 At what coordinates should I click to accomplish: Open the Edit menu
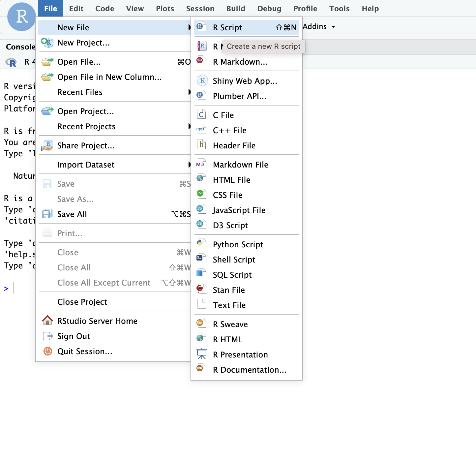coord(76,9)
